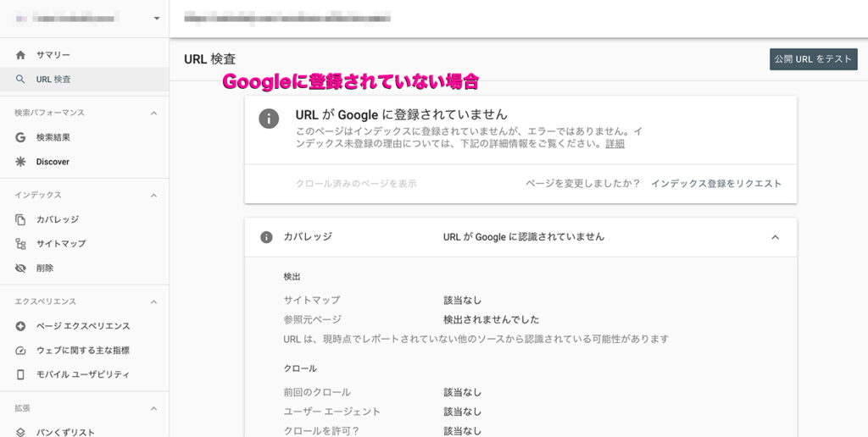Open the サイトマップ page
Viewport: 868px width, 437px height.
tap(85, 243)
